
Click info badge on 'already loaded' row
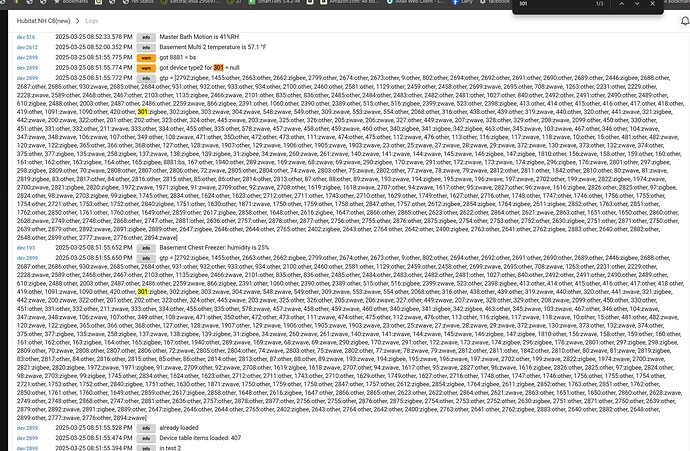pyautogui.click(x=146, y=428)
